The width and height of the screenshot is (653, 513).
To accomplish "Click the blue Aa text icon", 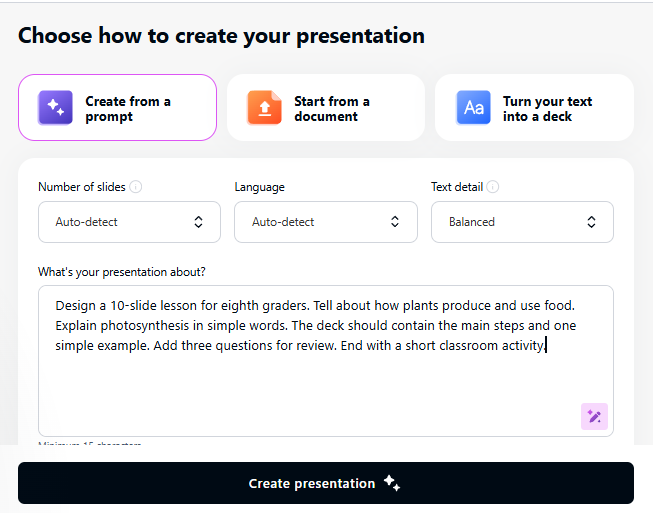I will click(474, 107).
